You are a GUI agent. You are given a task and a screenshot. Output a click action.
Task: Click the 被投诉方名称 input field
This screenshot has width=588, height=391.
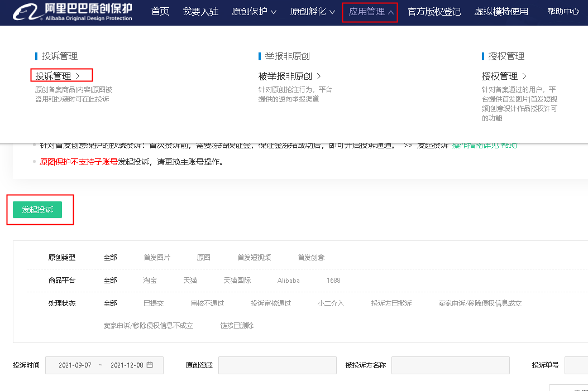coord(450,365)
